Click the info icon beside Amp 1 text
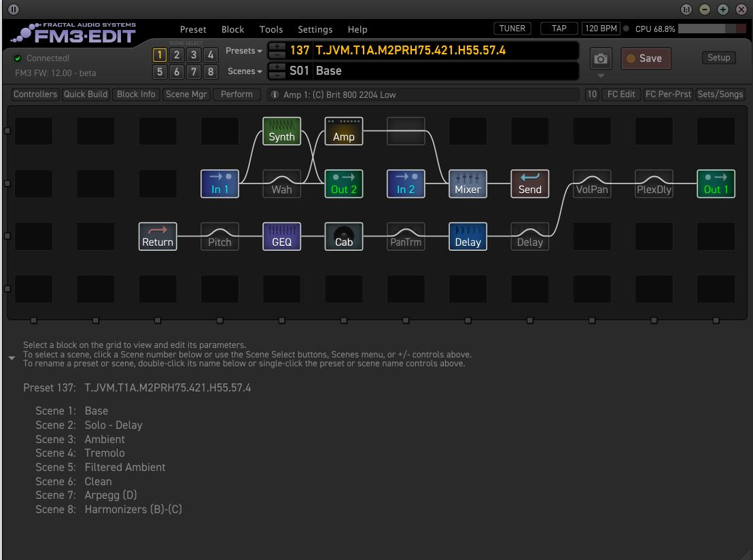Screen dimensions: 753x560 (274, 94)
